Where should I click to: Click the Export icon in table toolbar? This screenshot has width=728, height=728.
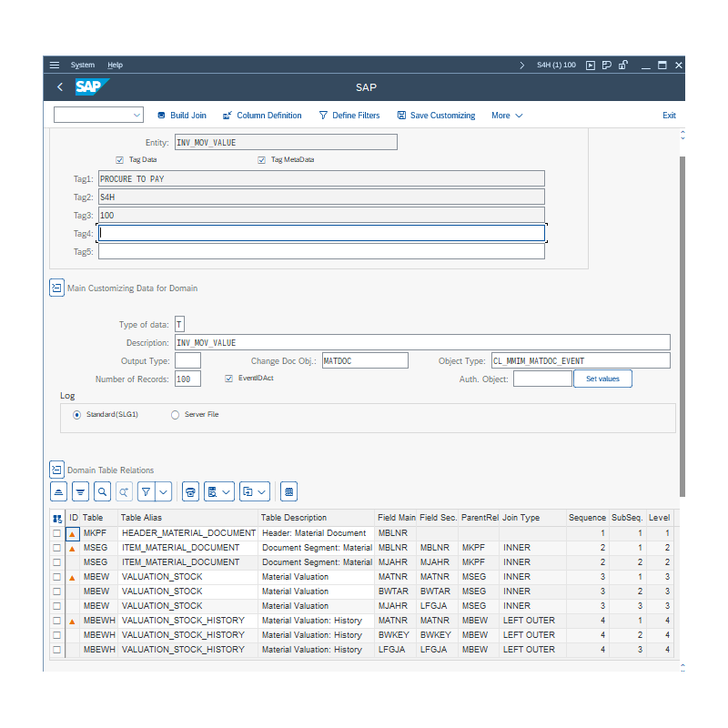[248, 491]
